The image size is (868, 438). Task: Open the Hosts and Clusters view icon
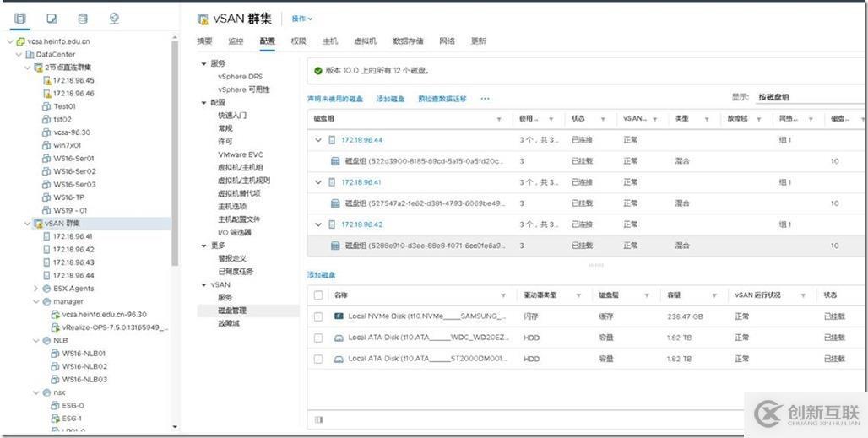(20, 19)
